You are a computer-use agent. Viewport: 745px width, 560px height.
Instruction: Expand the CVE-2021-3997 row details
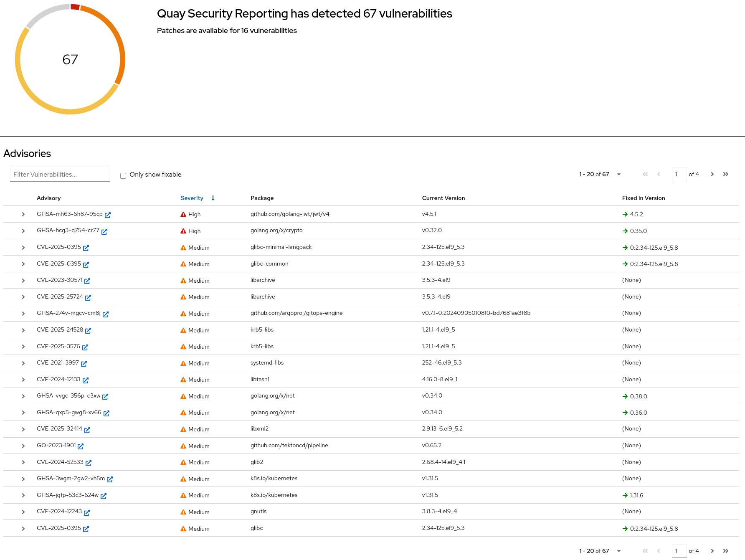[x=23, y=363]
